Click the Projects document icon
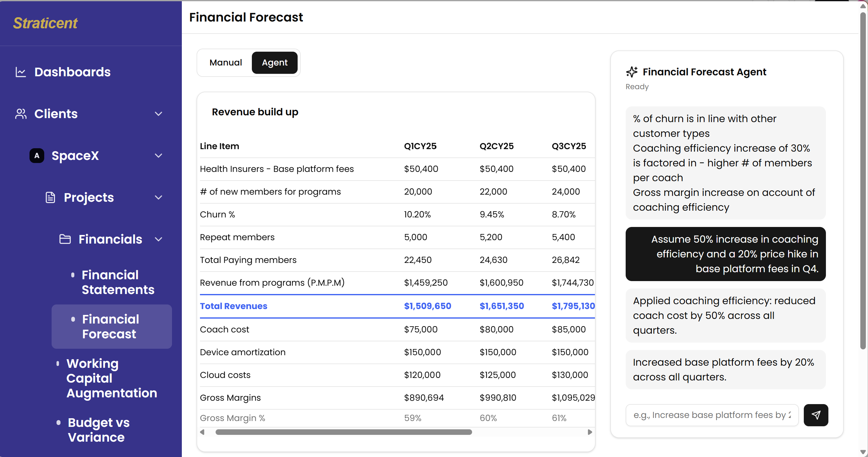 pyautogui.click(x=50, y=197)
